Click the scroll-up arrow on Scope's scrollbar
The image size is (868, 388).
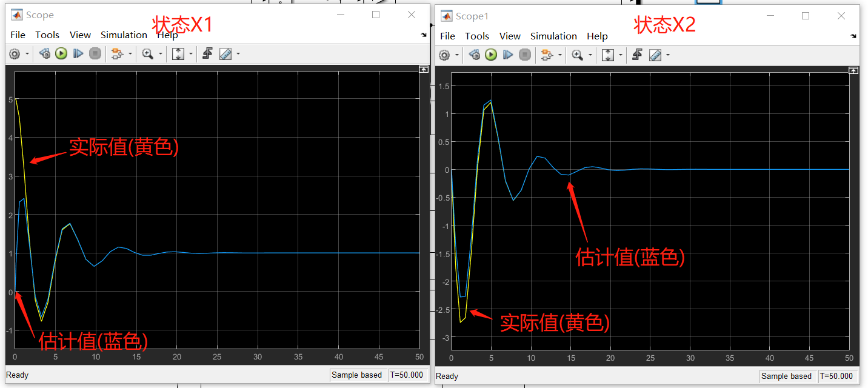tap(423, 69)
